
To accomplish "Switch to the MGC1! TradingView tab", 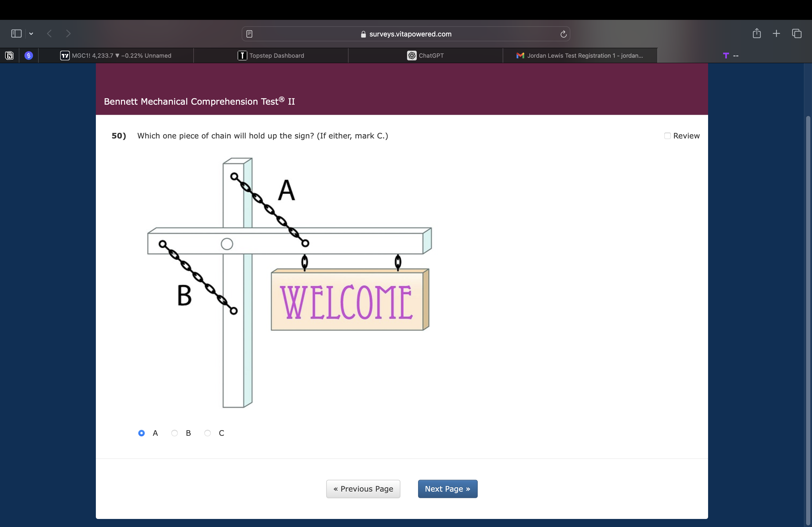I will point(116,56).
